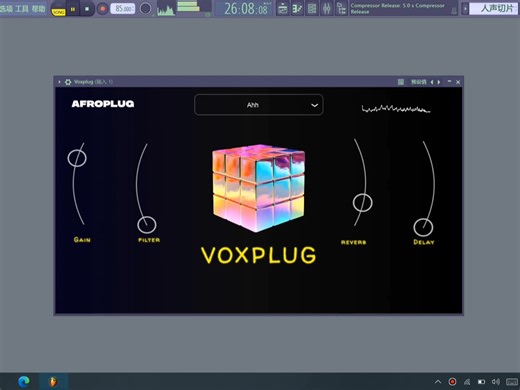Open Voxplug plugin options menu arrow
520x390 pixels.
(59, 82)
